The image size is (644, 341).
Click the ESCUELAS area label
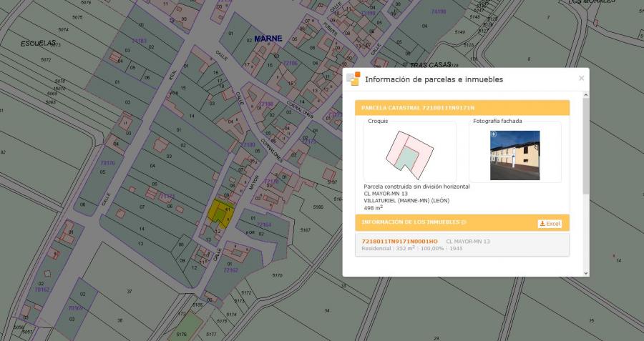point(38,43)
